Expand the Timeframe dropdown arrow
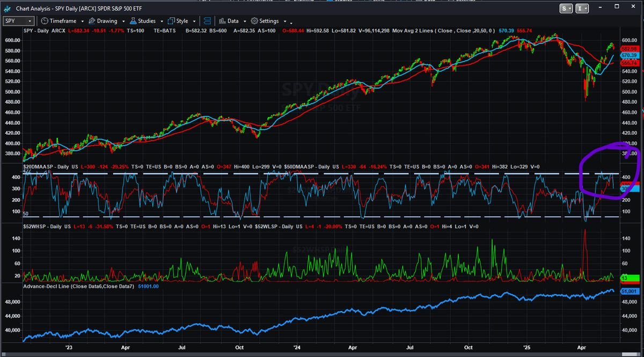The width and height of the screenshot is (644, 357). [82, 21]
